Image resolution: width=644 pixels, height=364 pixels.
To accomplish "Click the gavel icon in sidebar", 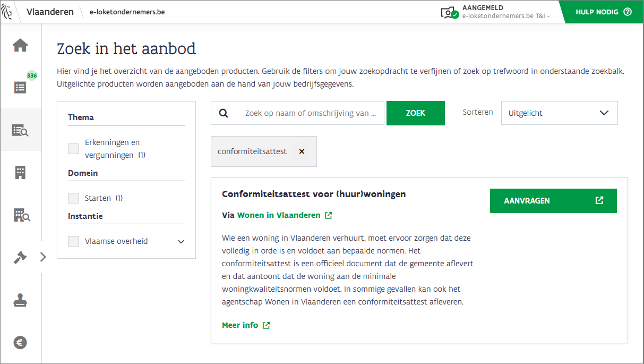I will (x=20, y=258).
